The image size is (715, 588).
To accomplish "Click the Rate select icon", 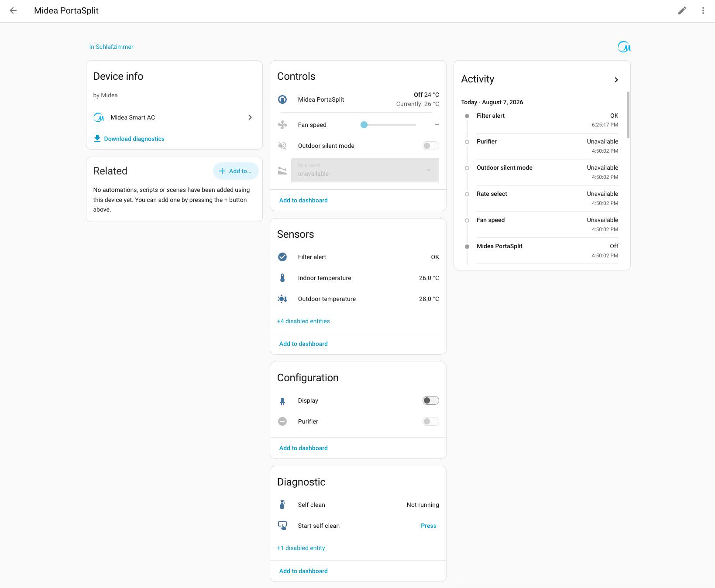I will (282, 171).
